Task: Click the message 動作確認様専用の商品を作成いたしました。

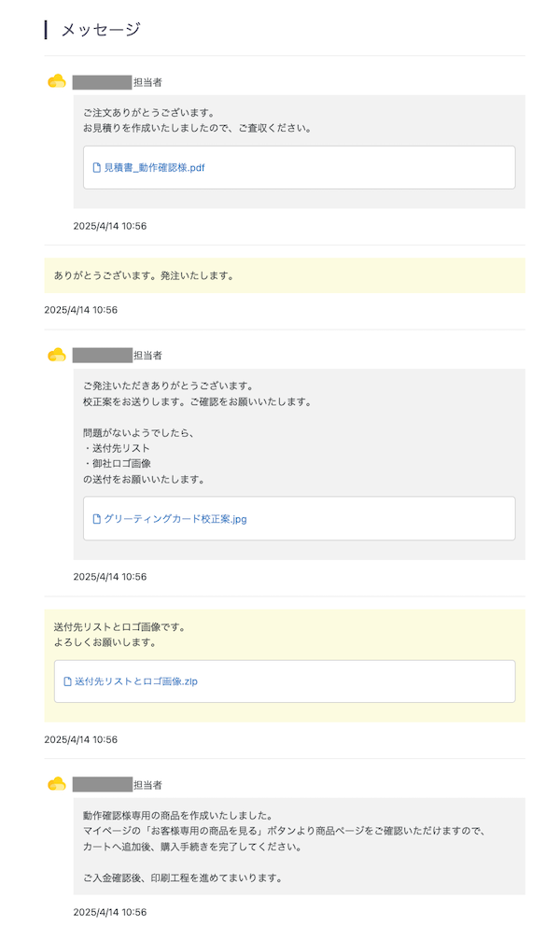Action: point(178,816)
